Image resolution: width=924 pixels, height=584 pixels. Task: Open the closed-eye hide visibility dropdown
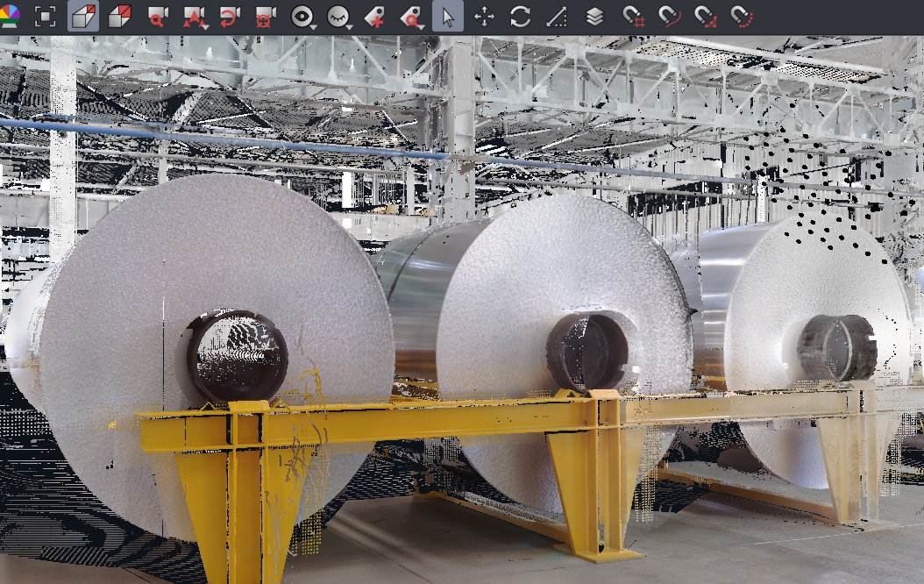click(339, 17)
